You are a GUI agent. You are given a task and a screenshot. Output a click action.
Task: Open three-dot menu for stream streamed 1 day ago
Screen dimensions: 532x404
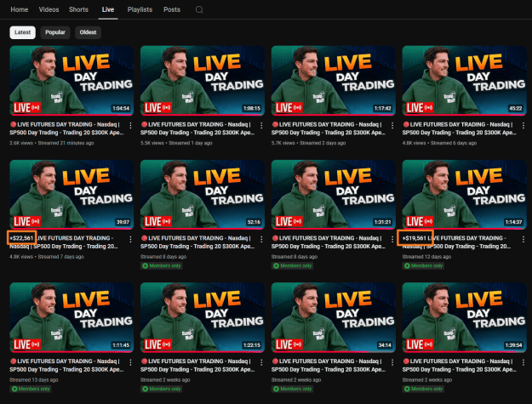(261, 125)
